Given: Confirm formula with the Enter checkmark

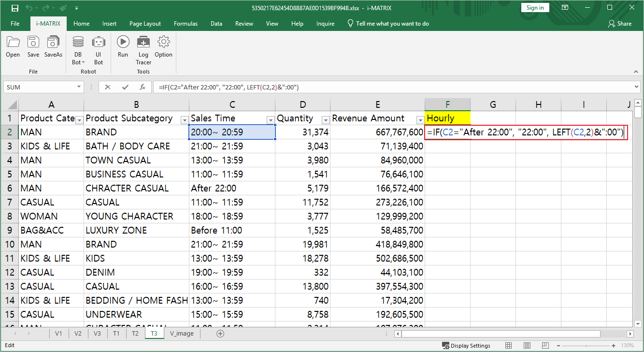Looking at the screenshot, I should pos(125,88).
